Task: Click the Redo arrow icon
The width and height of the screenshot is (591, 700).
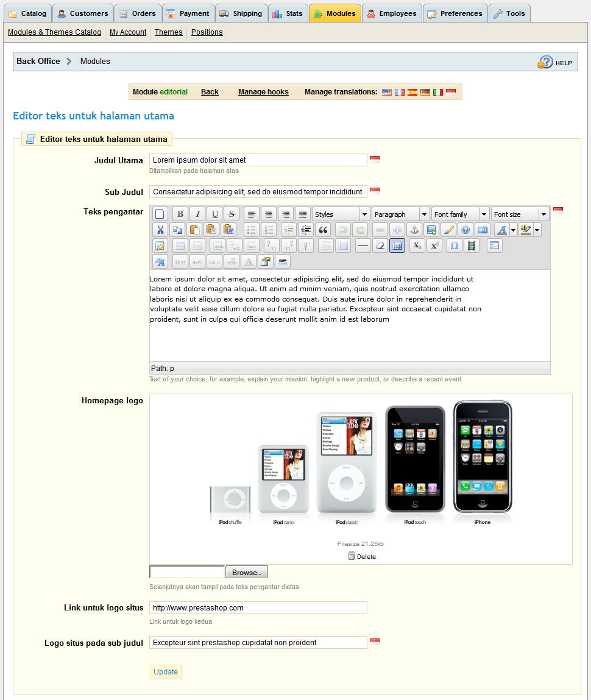Action: tap(359, 230)
